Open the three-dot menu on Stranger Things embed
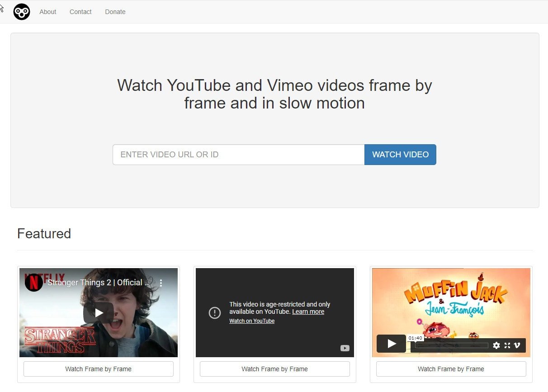Image resolution: width=548 pixels, height=392 pixels. [x=161, y=282]
